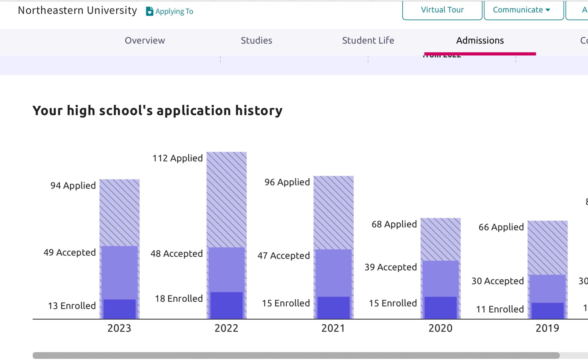
Task: Click the 112 Applied label
Action: pyautogui.click(x=178, y=158)
